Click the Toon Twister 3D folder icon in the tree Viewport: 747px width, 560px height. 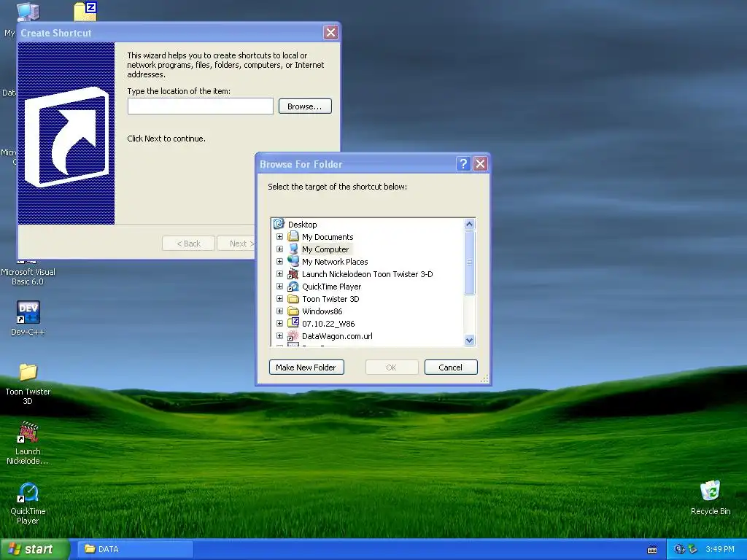(x=293, y=298)
